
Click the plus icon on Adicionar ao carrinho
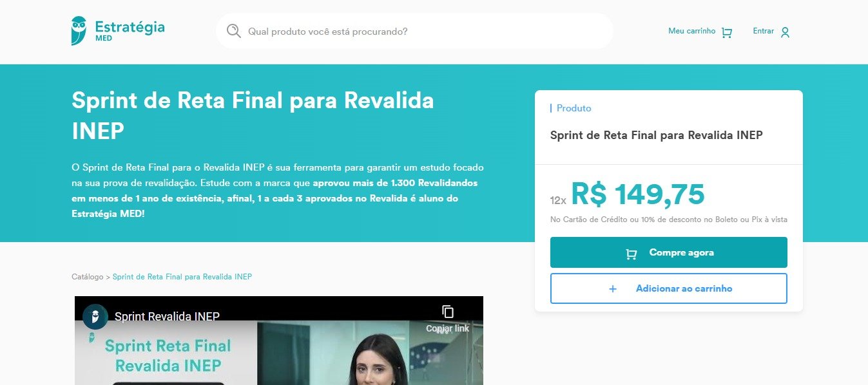click(x=613, y=289)
